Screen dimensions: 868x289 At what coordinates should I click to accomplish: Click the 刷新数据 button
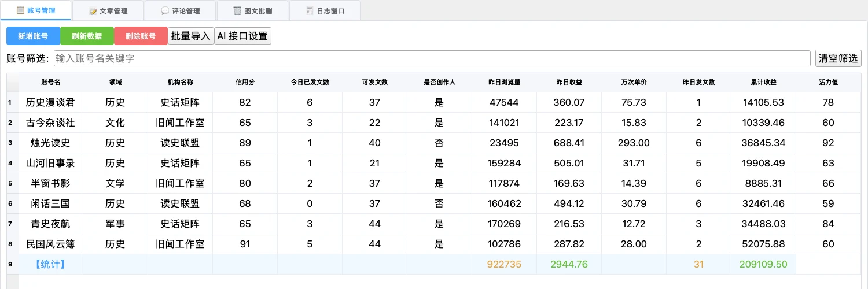click(x=87, y=36)
